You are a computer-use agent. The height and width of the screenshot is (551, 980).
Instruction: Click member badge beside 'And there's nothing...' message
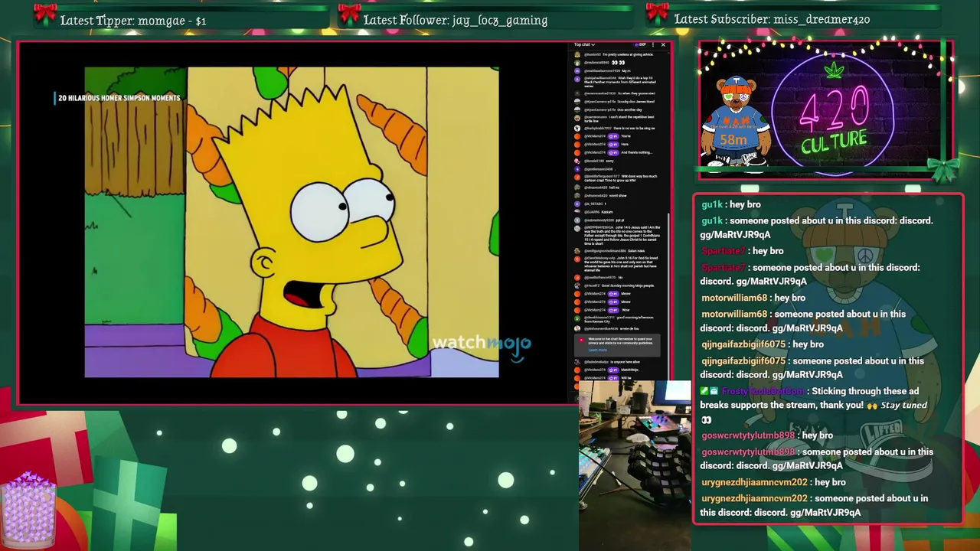[613, 152]
